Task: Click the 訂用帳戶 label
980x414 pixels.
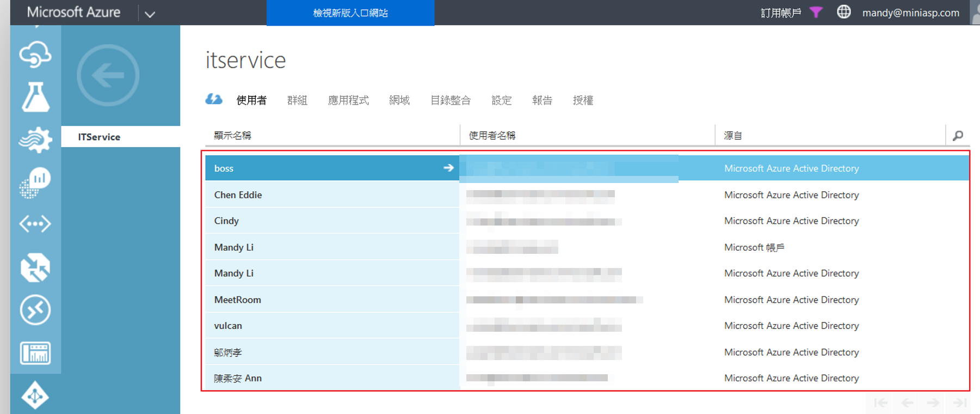Action: tap(781, 13)
